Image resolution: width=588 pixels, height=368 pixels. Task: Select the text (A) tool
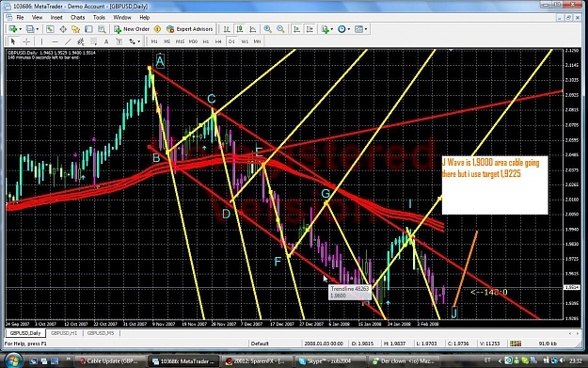click(106, 41)
